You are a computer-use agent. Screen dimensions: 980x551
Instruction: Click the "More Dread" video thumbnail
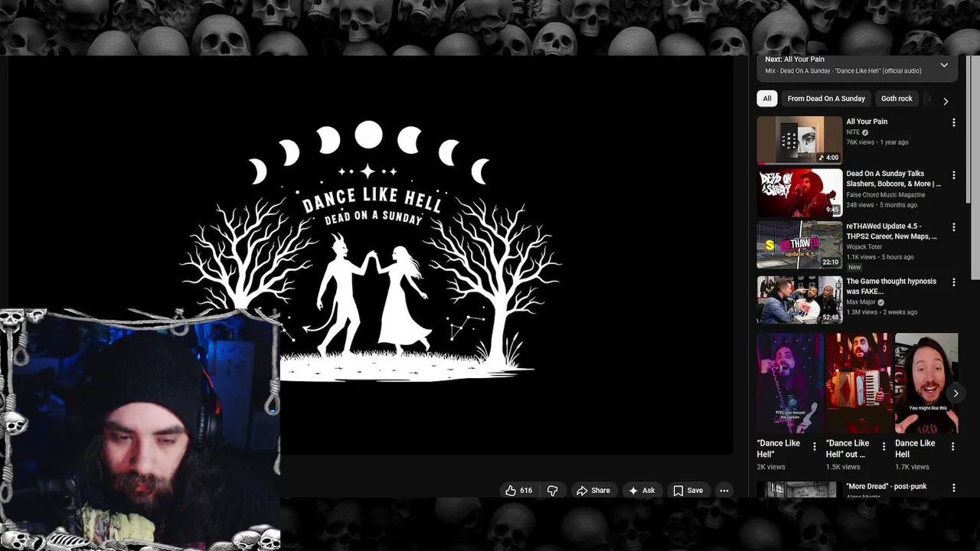[799, 490]
